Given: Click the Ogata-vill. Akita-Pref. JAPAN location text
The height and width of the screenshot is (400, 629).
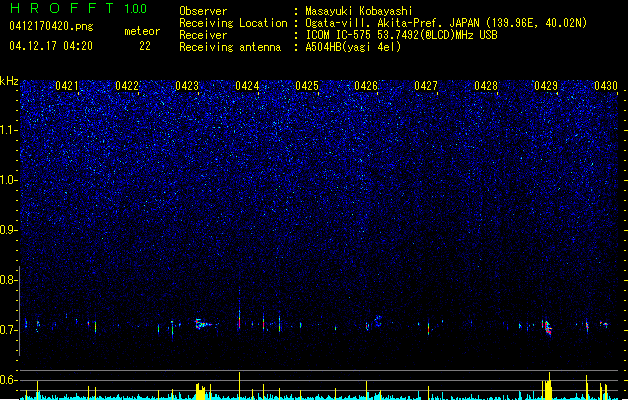Looking at the screenshot, I should click(446, 23).
